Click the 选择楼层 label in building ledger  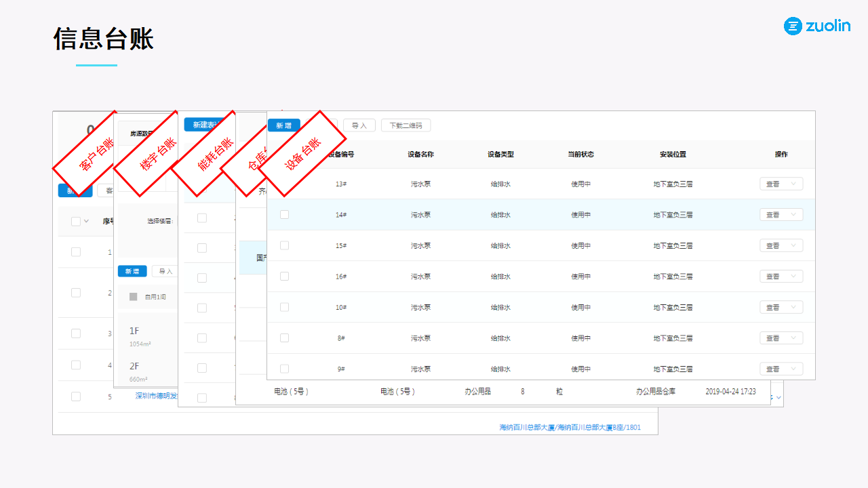pyautogui.click(x=161, y=221)
